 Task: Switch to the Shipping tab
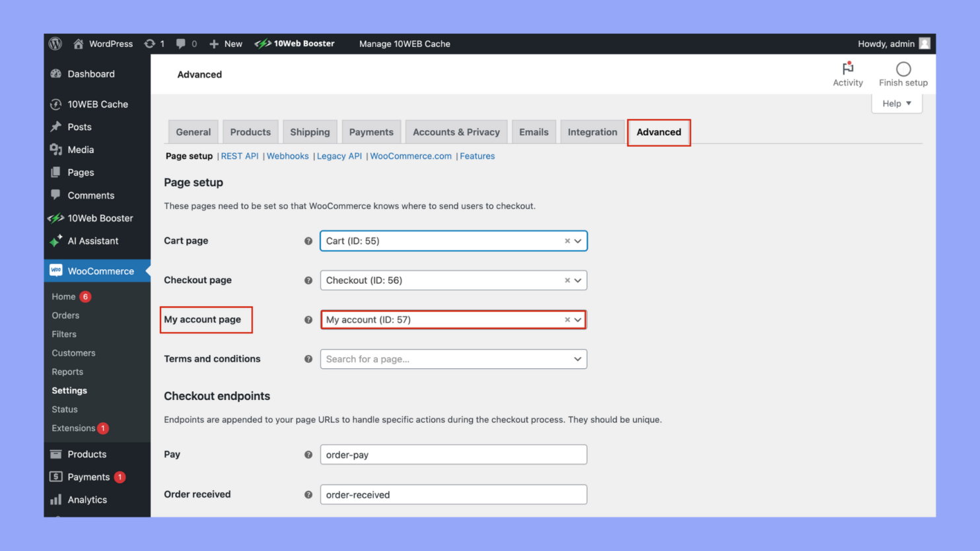[310, 131]
